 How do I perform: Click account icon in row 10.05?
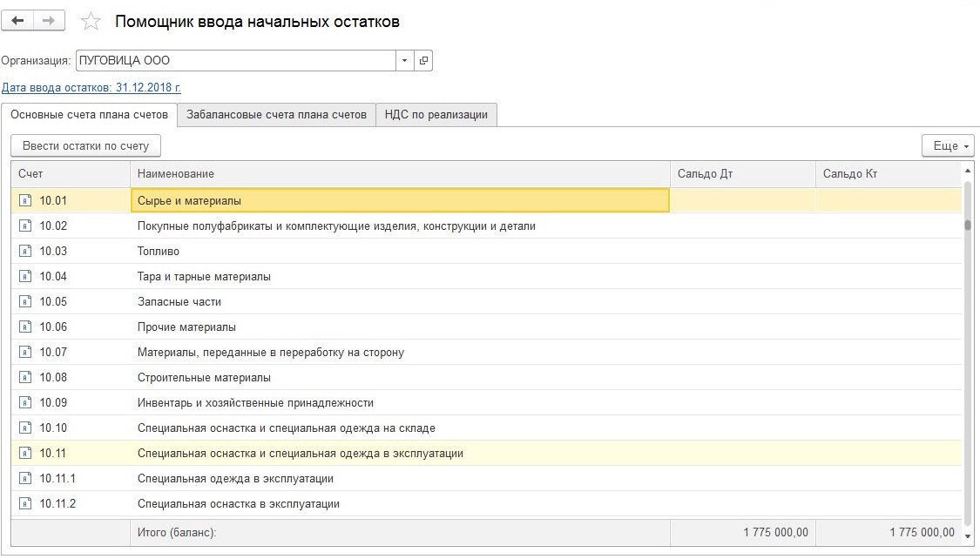25,301
